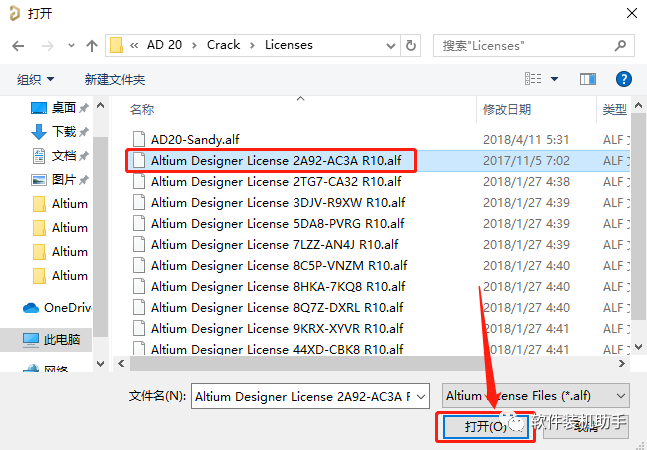This screenshot has height=450, width=647.
Task: Select license file 44XD-CBK8 R10.alf
Action: (x=277, y=349)
